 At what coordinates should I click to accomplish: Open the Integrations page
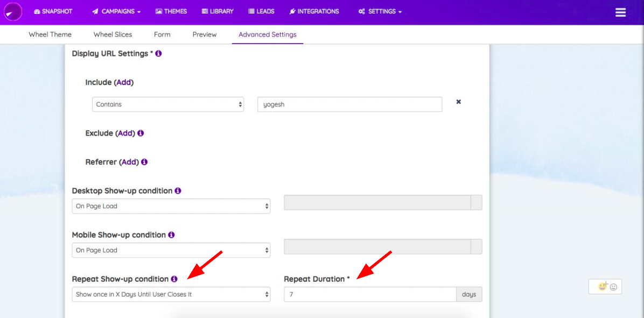coord(314,11)
